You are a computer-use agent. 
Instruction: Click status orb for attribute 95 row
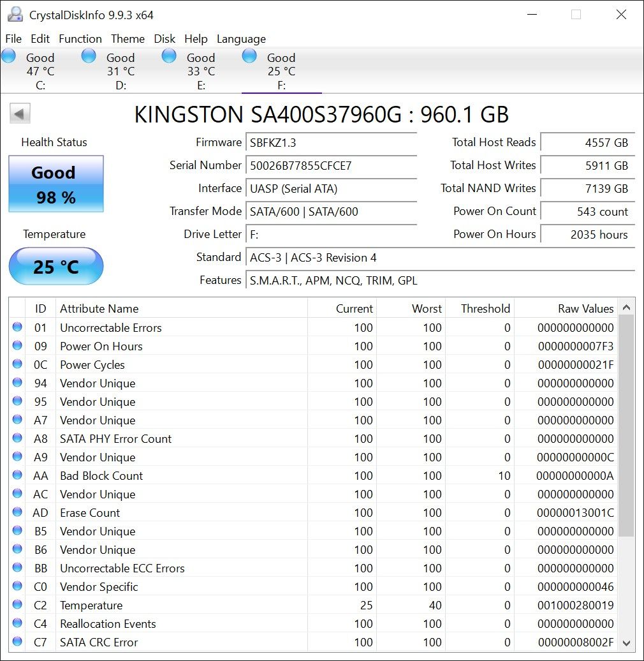click(17, 401)
